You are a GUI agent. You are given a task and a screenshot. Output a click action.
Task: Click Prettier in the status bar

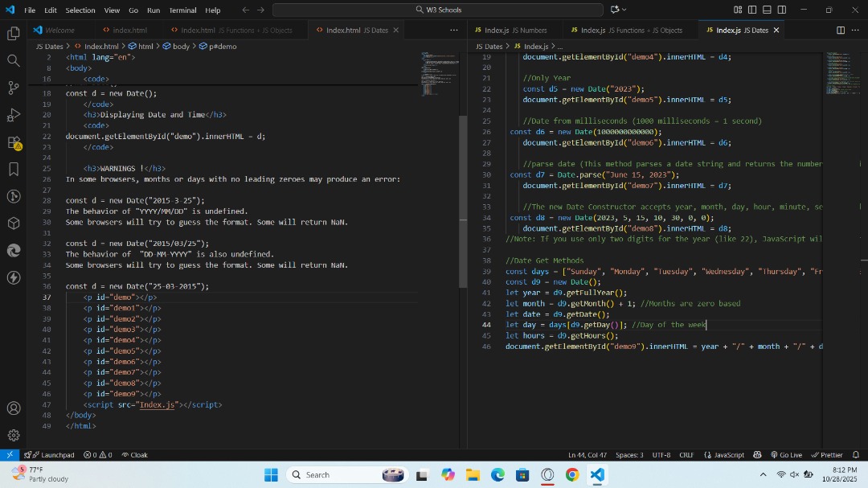(827, 455)
